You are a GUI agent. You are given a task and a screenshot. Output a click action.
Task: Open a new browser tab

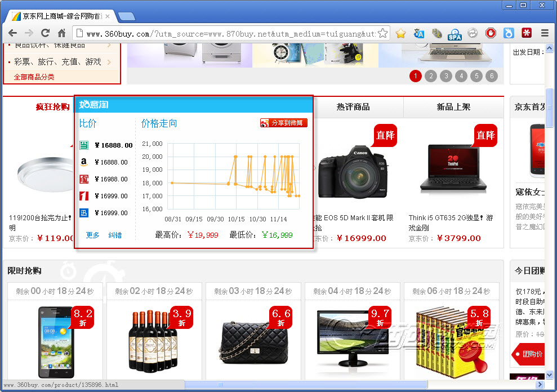click(x=127, y=16)
